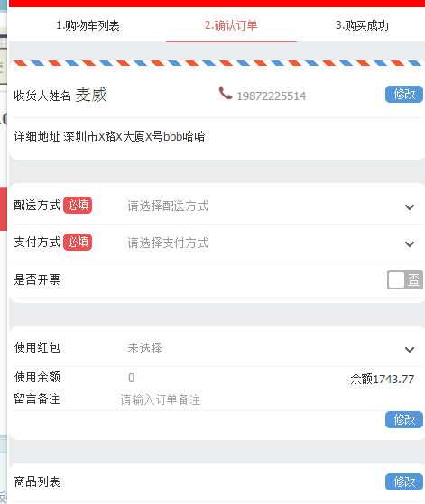Click the 未选择 red packet value

click(x=144, y=348)
